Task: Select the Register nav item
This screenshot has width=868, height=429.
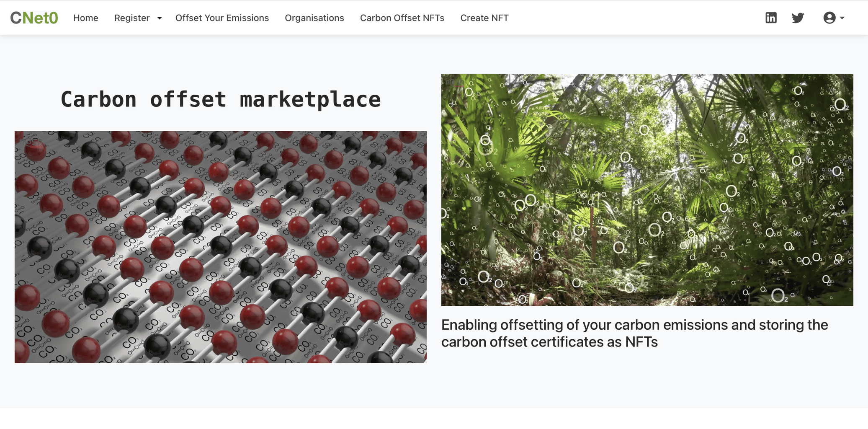Action: (132, 18)
